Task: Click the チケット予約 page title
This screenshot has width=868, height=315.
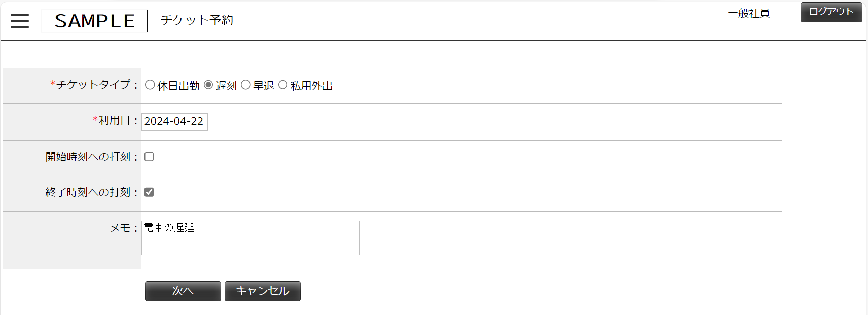Action: coord(197,20)
